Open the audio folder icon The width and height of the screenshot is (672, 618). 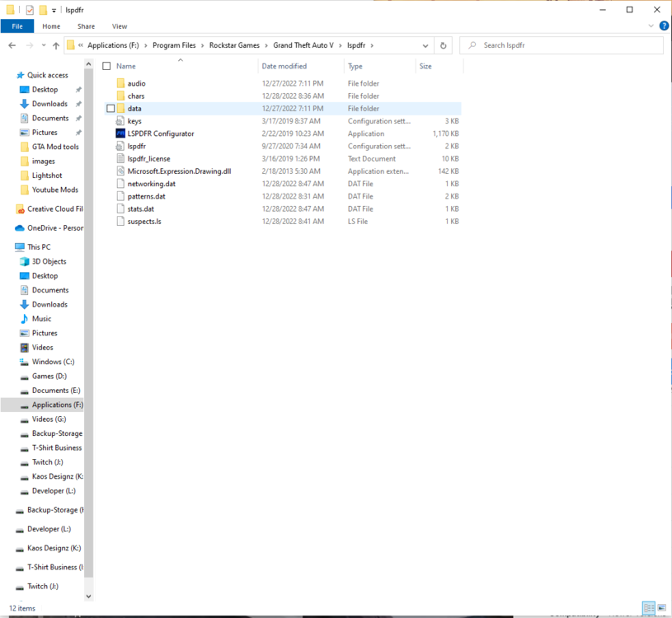pyautogui.click(x=120, y=83)
